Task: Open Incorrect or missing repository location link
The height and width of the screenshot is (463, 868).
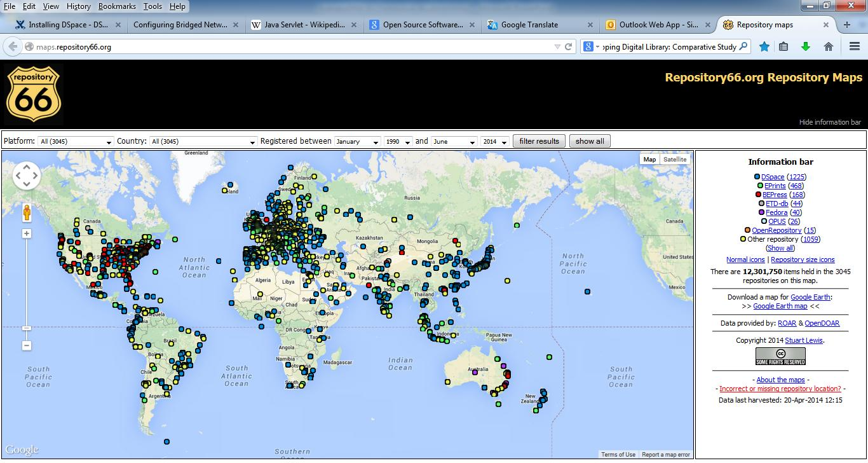Action: [780, 389]
